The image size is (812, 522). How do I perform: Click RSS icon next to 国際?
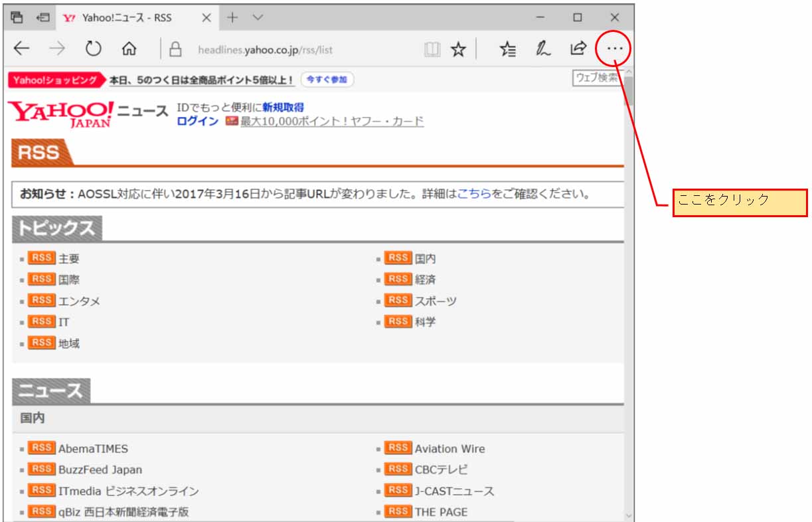click(42, 279)
